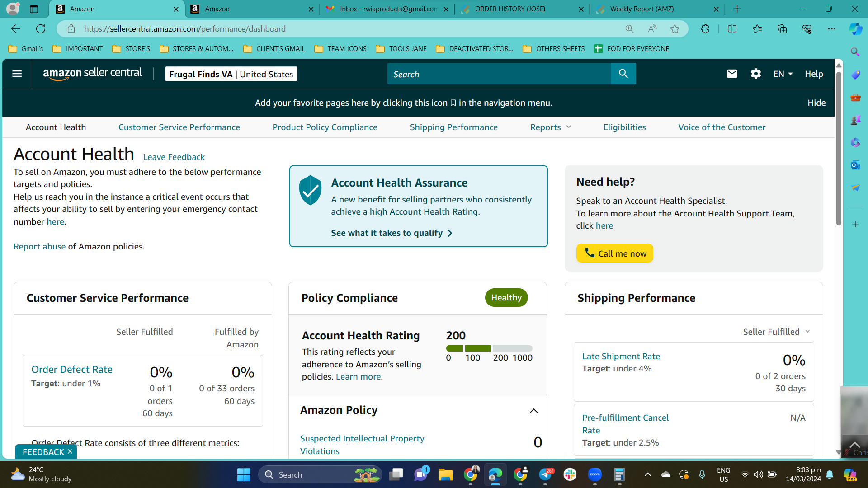Screen dimensions: 868x488
Task: Click the Frugal Finds VA store selector
Action: pyautogui.click(x=231, y=74)
